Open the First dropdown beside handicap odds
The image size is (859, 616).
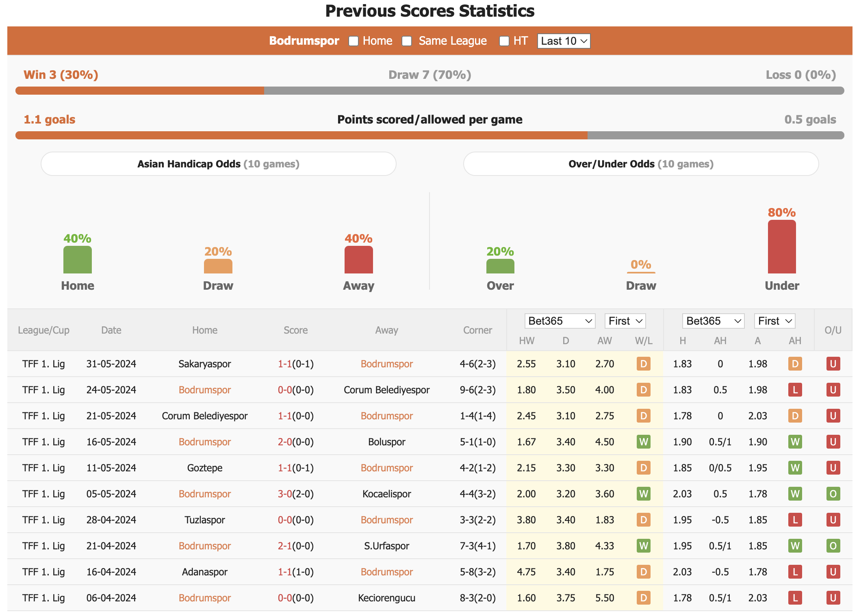[x=774, y=321]
